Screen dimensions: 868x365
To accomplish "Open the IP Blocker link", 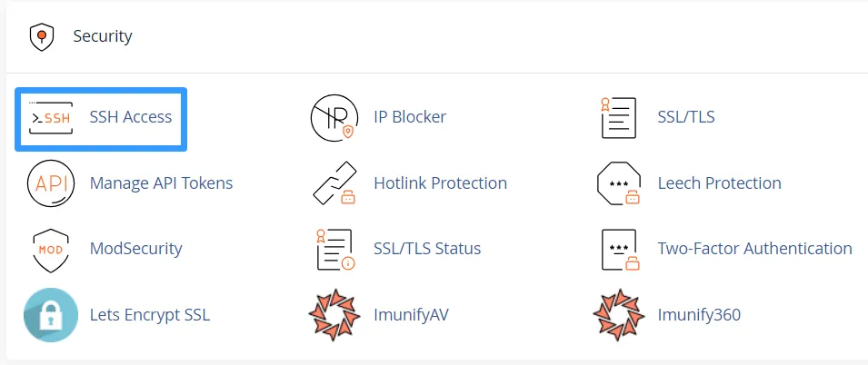I will point(409,117).
